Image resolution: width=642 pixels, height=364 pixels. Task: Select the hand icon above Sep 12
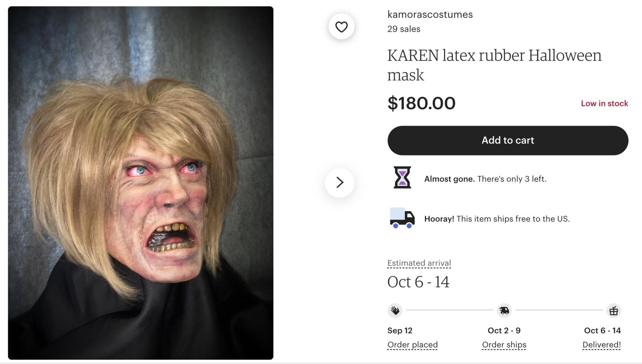tap(395, 310)
